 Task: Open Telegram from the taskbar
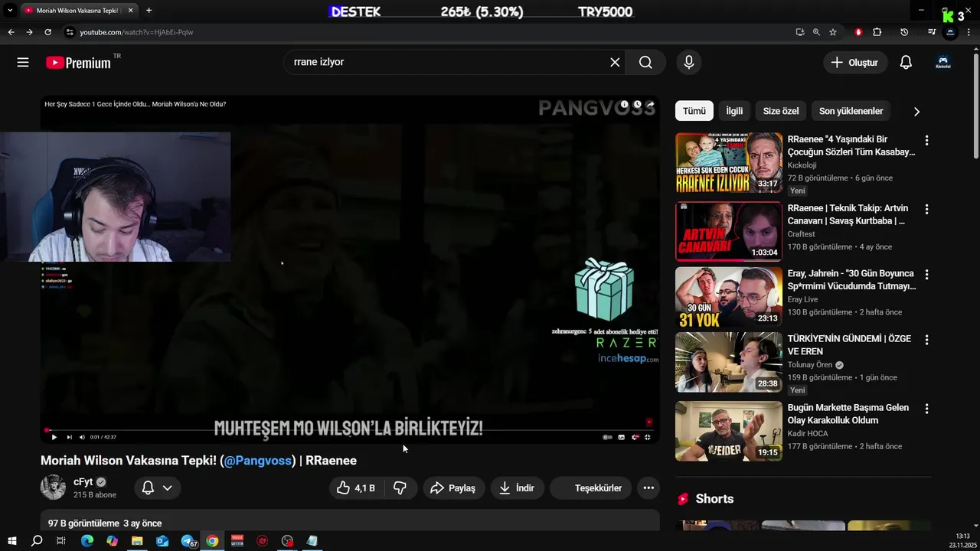[188, 541]
